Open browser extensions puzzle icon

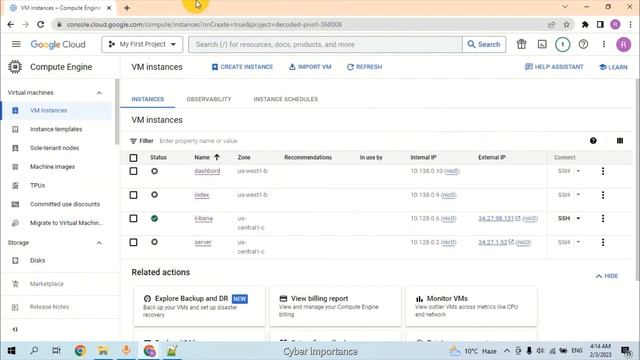(x=585, y=24)
